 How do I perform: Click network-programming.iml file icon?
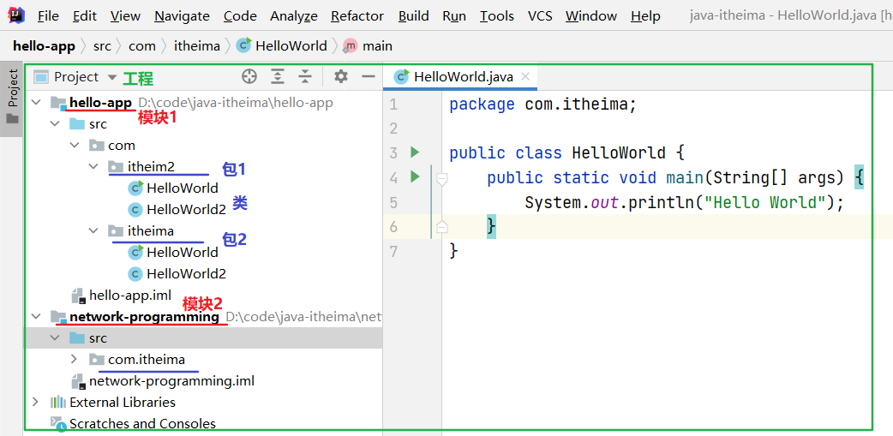pyautogui.click(x=79, y=381)
